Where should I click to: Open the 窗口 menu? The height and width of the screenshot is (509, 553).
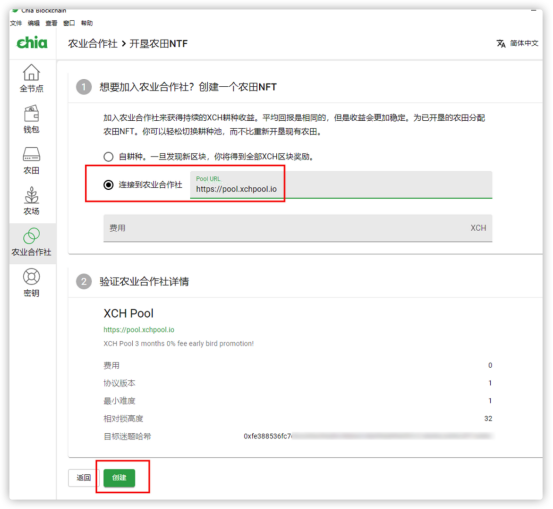pos(69,23)
